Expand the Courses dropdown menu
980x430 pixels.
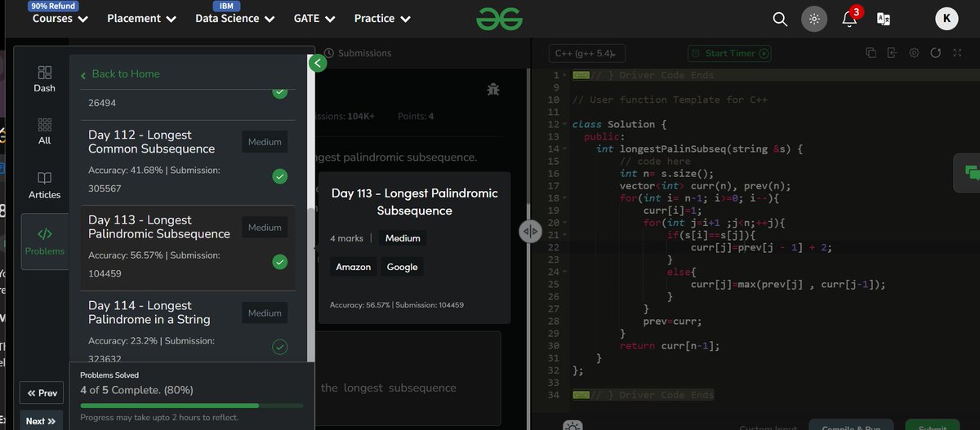coord(60,18)
